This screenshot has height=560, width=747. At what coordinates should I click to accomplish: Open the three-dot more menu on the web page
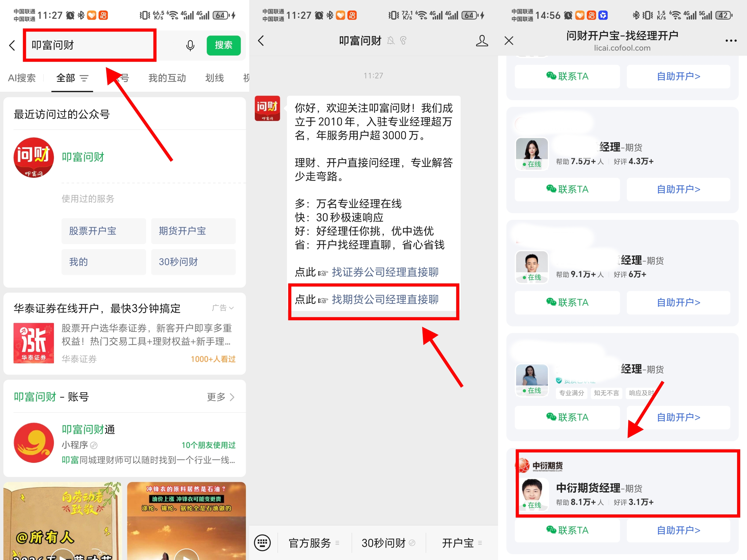click(731, 41)
